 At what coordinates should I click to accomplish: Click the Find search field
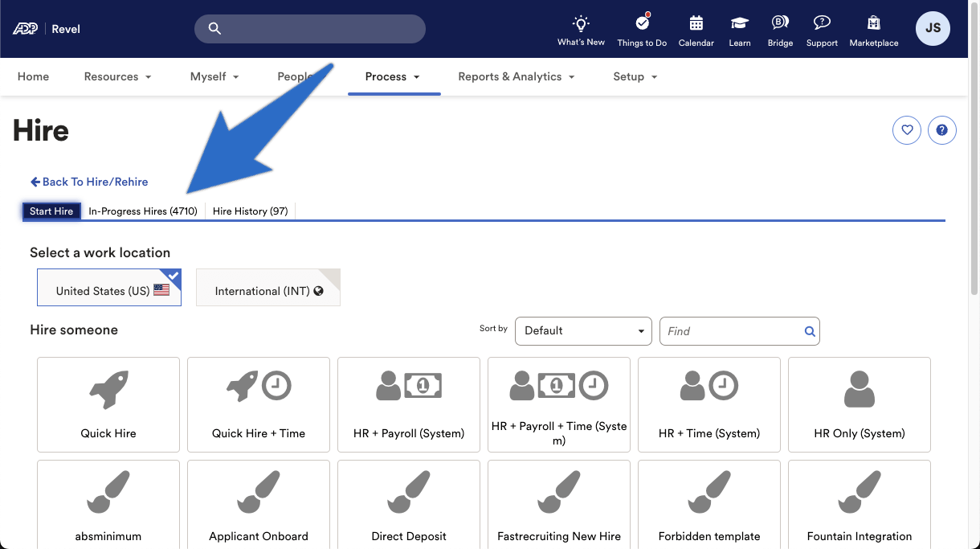pos(731,330)
